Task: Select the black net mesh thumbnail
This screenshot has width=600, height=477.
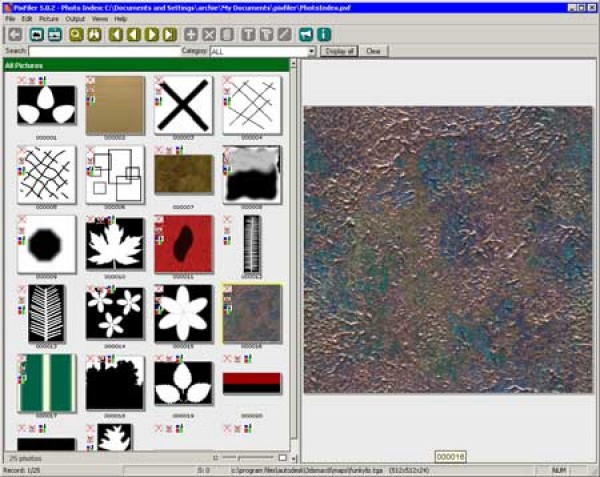Action: 46,174
